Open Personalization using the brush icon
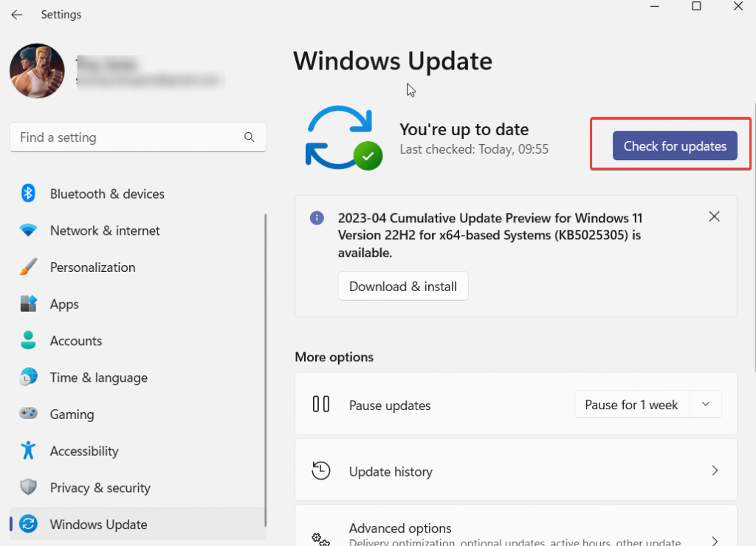This screenshot has height=546, width=756. point(27,267)
